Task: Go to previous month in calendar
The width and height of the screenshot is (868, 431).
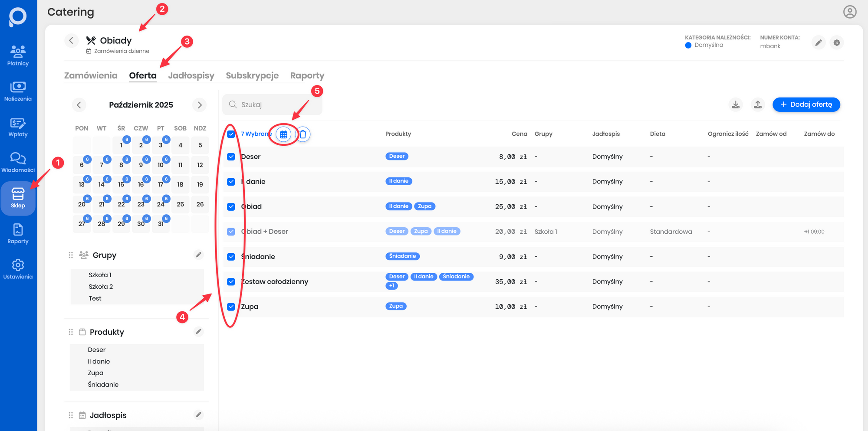Action: [79, 105]
